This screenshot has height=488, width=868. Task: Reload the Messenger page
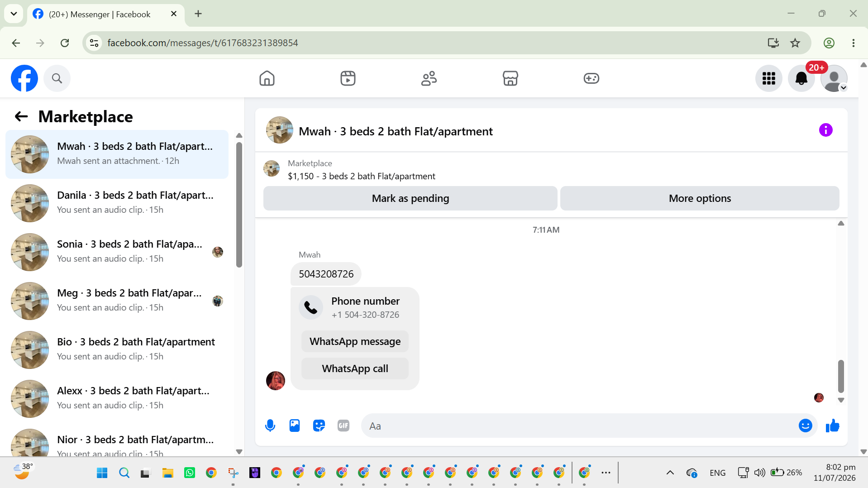(x=65, y=43)
